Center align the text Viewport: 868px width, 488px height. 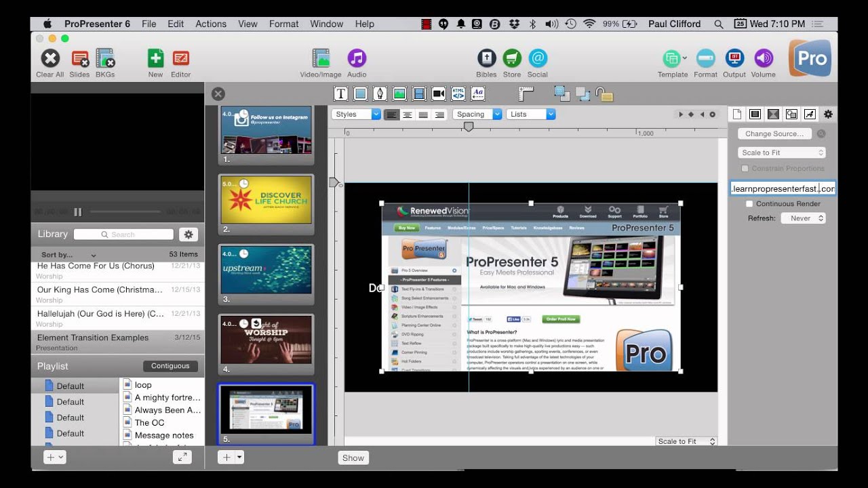pos(408,115)
